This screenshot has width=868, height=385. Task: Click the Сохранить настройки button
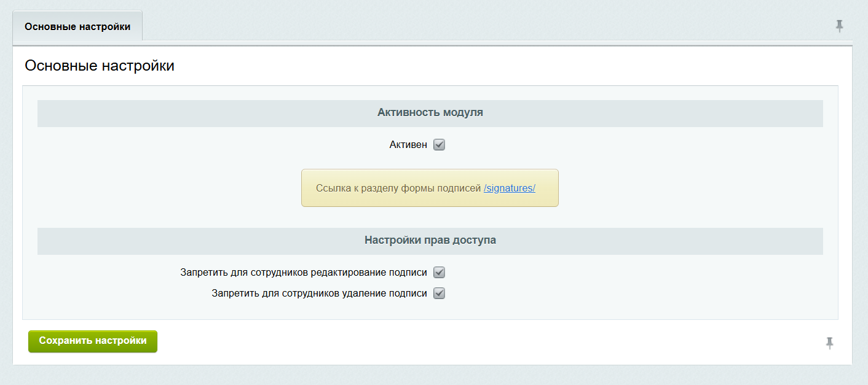92,341
